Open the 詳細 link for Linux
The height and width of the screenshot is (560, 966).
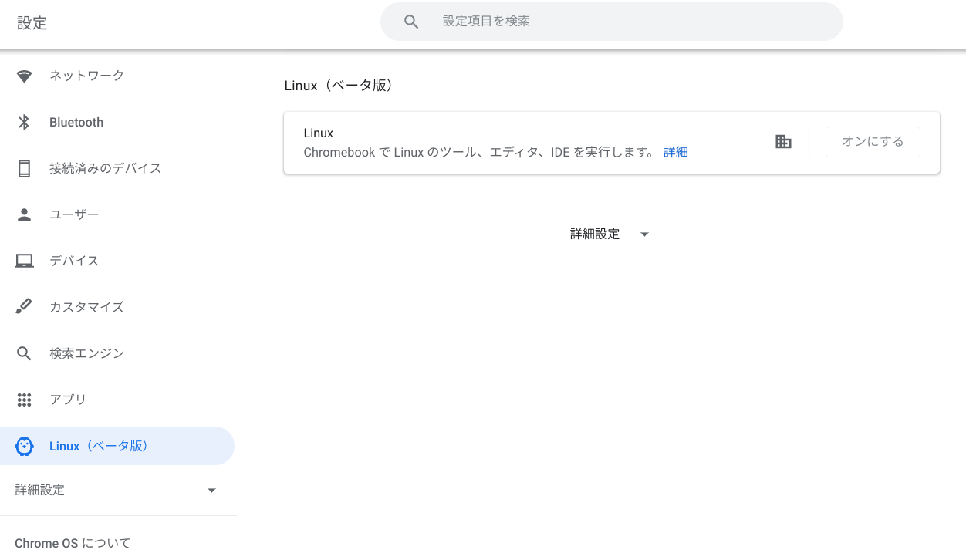(676, 152)
